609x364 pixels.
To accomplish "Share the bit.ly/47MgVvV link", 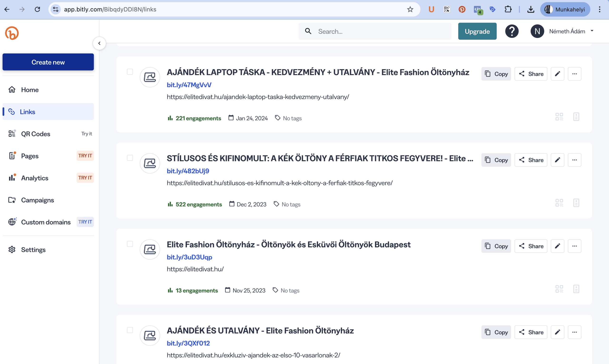I will click(x=531, y=74).
